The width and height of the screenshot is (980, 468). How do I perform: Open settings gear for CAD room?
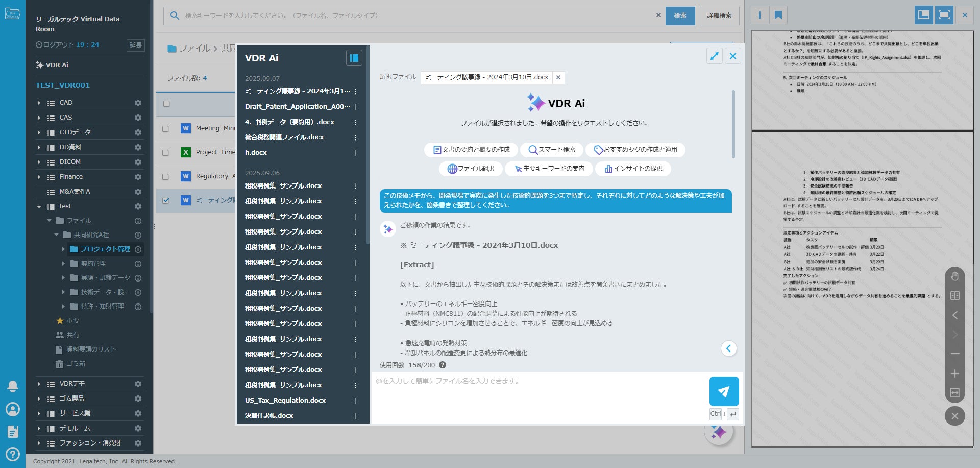click(x=138, y=103)
